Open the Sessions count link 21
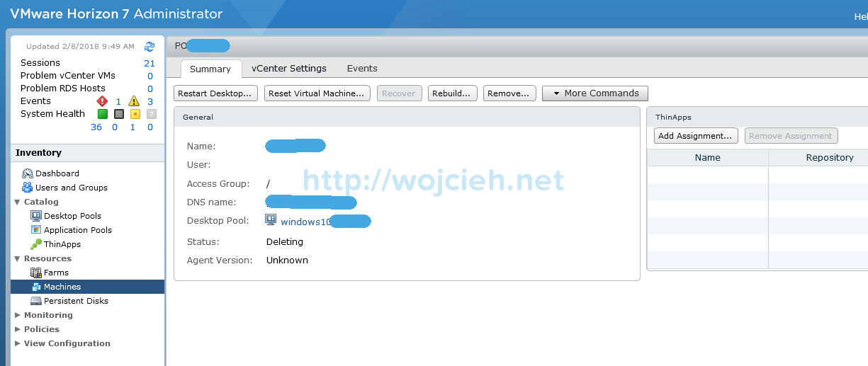The height and width of the screenshot is (366, 868). pos(150,63)
